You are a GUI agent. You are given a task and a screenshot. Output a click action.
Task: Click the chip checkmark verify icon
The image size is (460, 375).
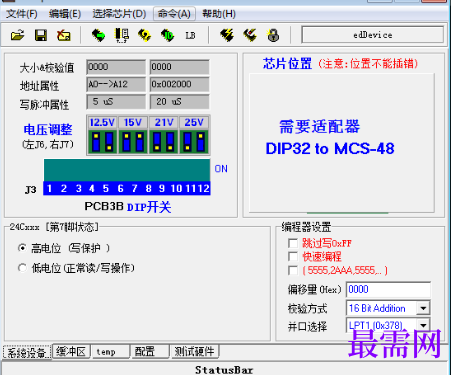(250, 35)
